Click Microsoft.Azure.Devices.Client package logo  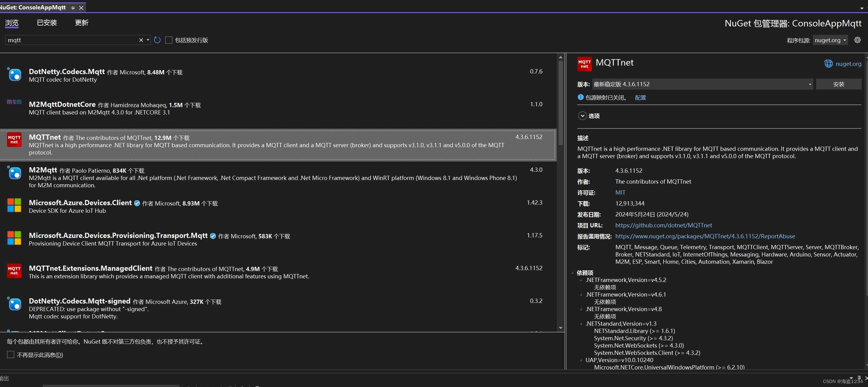[14, 205]
